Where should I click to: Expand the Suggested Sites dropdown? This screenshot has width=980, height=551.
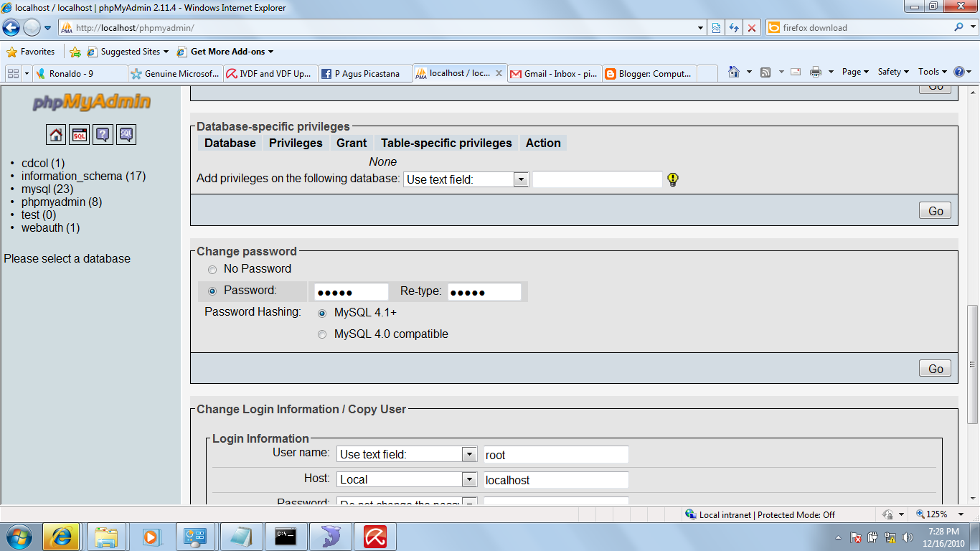pos(166,52)
